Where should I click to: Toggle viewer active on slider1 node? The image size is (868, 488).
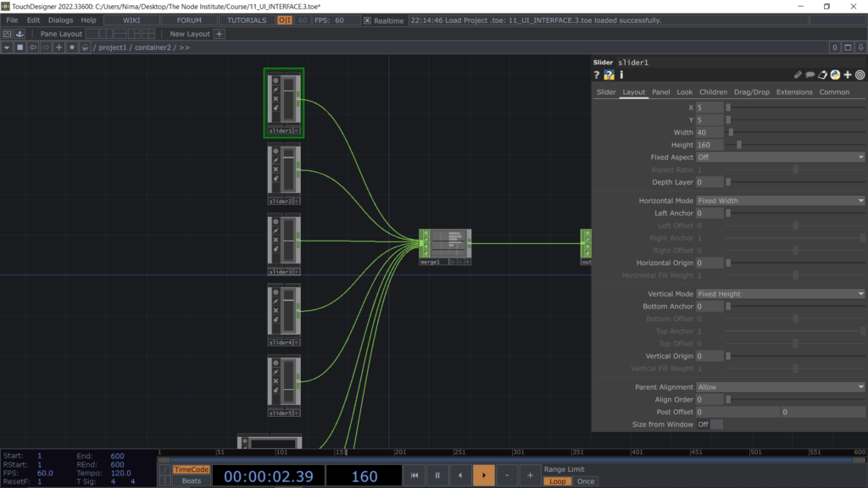pos(275,80)
